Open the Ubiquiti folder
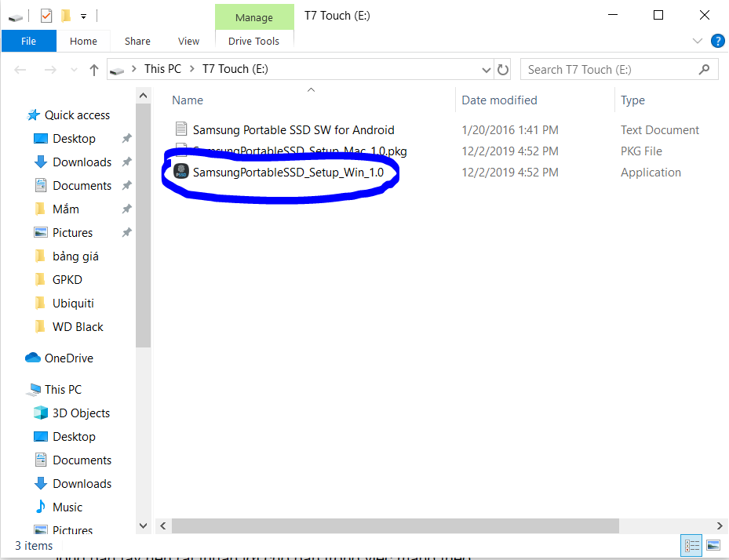This screenshot has width=729, height=560. 73,303
